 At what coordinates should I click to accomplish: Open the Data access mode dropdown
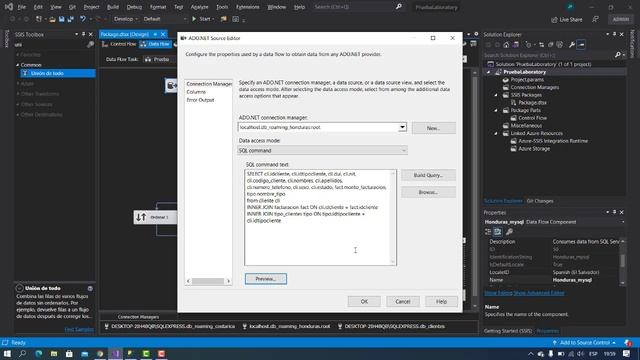point(322,151)
